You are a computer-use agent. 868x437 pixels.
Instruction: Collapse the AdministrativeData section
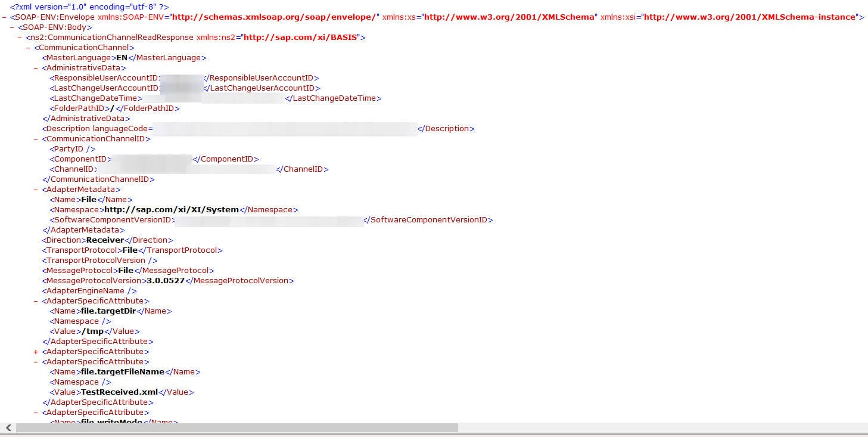(36, 68)
